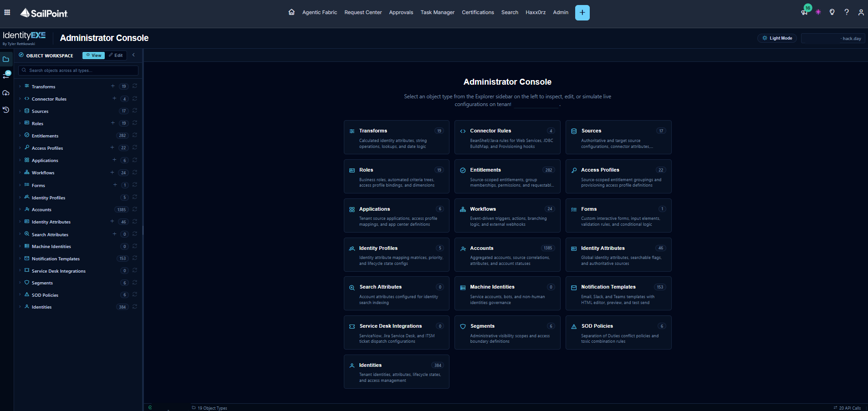868x411 pixels.
Task: Switch to Light Mode
Action: click(x=777, y=38)
